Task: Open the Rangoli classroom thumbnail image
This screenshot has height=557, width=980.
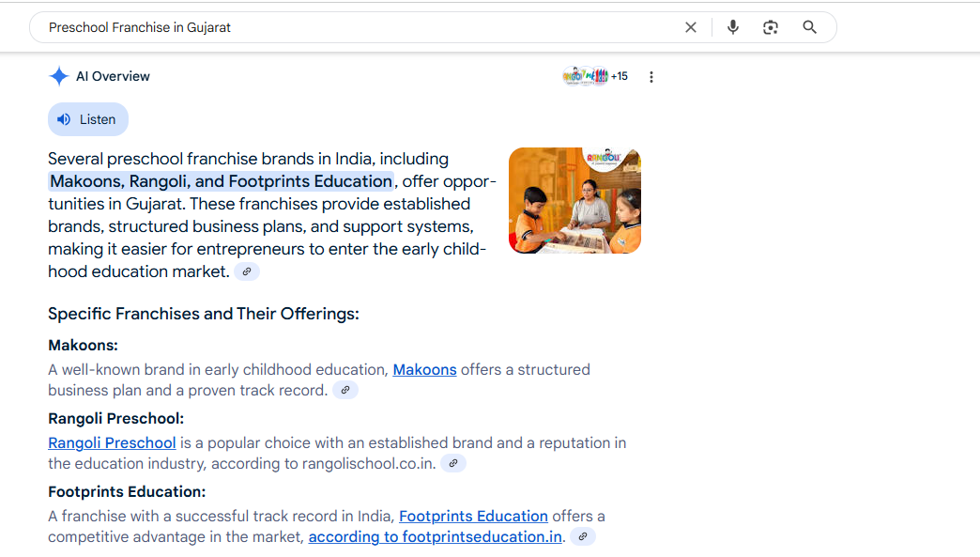Action: click(574, 201)
